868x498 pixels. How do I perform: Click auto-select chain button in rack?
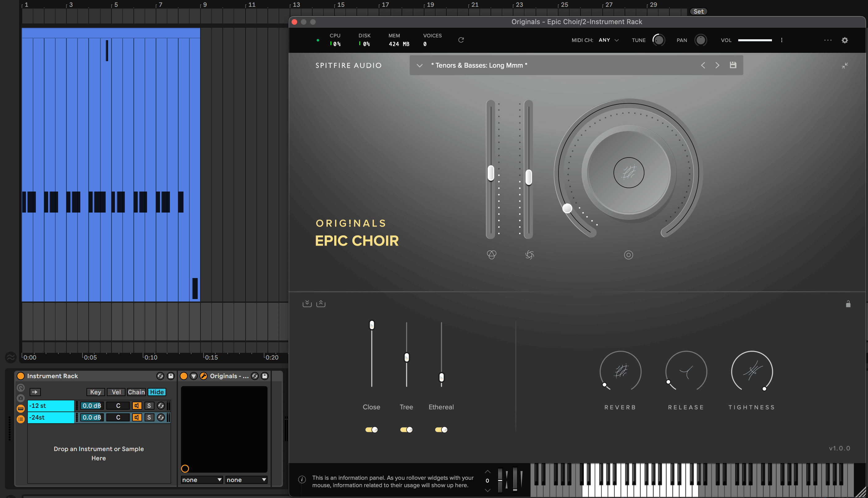tap(35, 392)
